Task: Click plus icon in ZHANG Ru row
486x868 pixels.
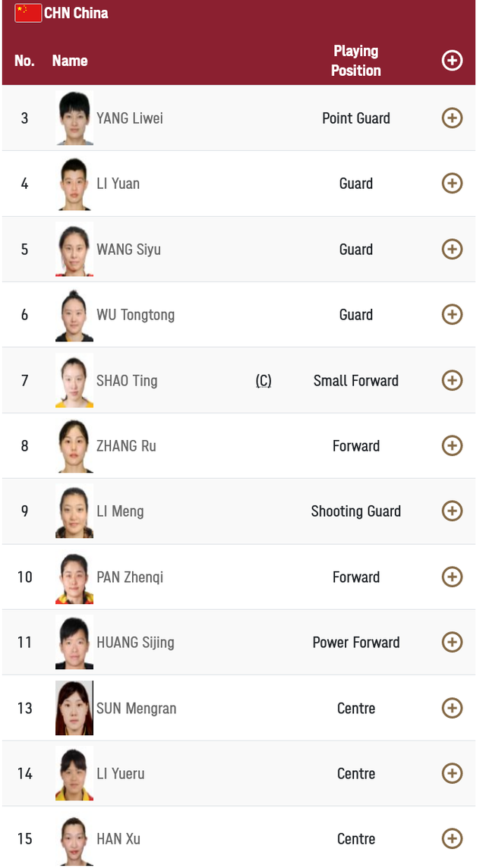Action: pyautogui.click(x=452, y=445)
